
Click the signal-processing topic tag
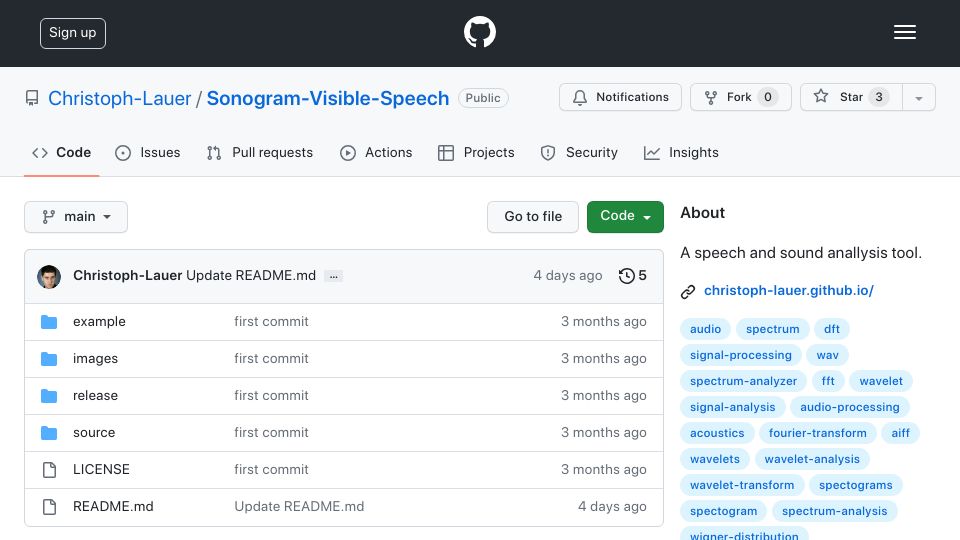coord(741,355)
